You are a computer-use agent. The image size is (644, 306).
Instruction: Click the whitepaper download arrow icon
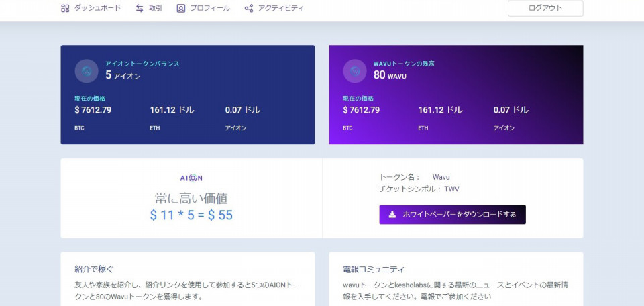[392, 215]
